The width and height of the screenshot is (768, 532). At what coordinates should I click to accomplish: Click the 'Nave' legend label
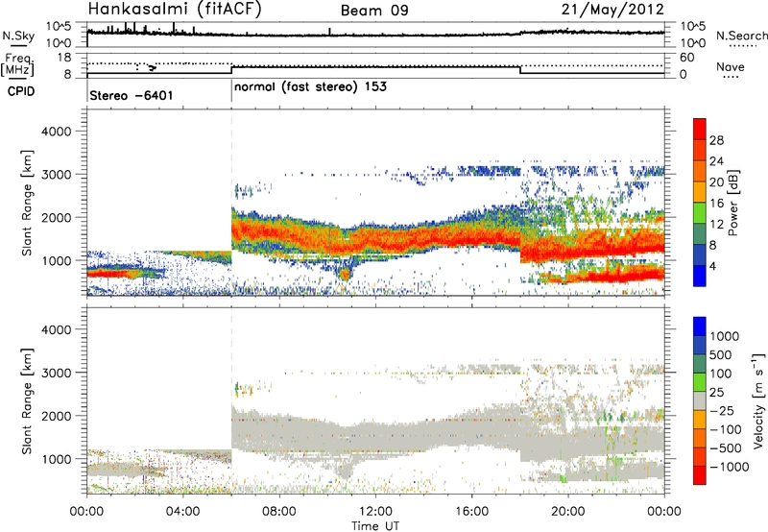point(731,67)
